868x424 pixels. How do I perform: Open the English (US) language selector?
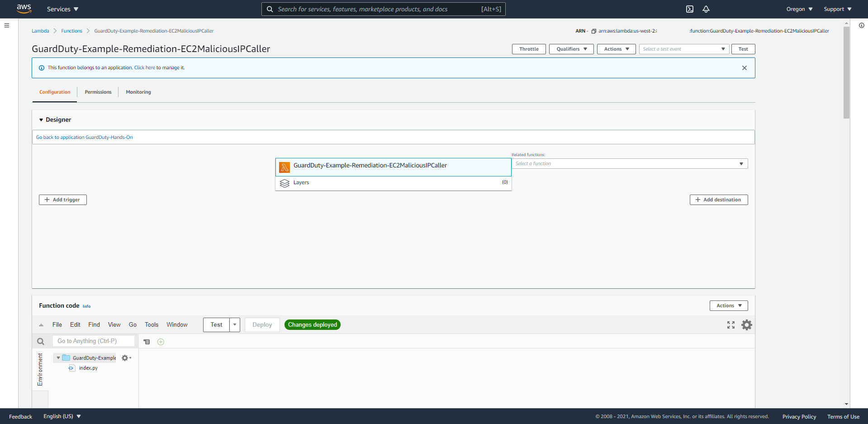click(x=62, y=416)
